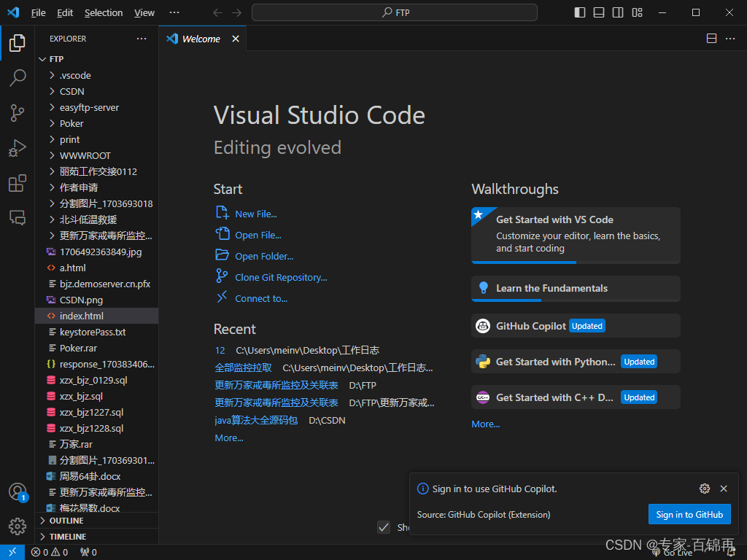The width and height of the screenshot is (747, 560).
Task: Open editor More Actions ellipsis
Action: pos(729,39)
